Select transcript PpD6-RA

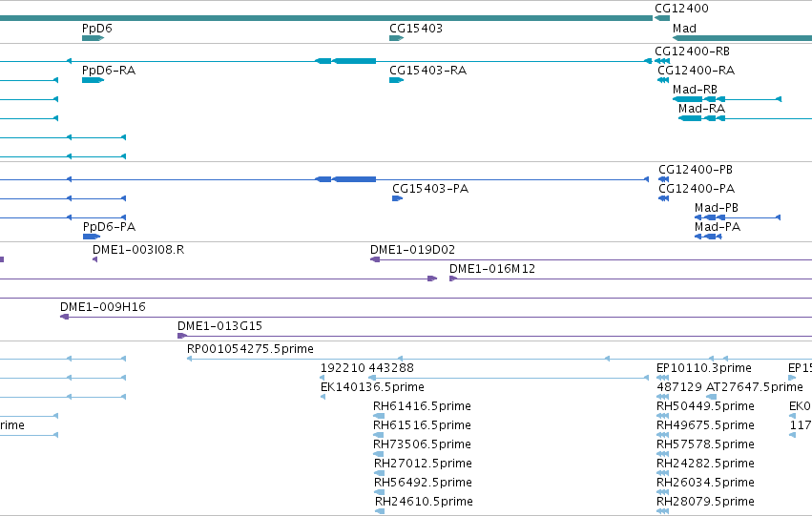109,70
